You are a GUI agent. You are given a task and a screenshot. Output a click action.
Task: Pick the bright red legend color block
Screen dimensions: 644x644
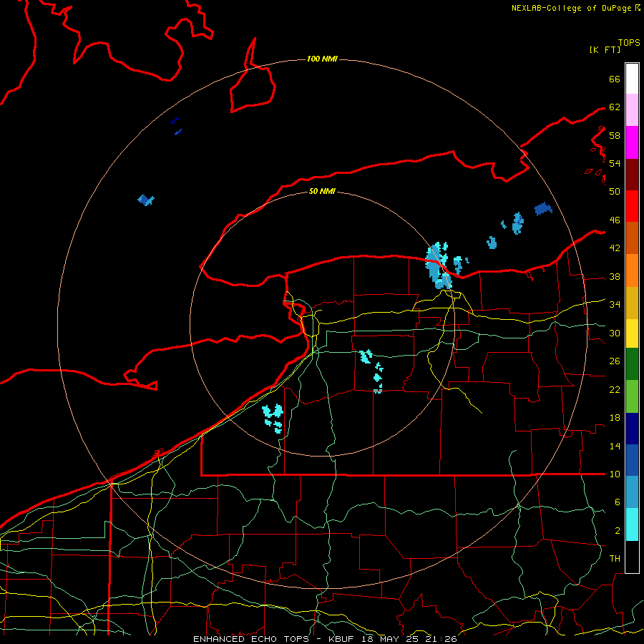[x=632, y=206]
